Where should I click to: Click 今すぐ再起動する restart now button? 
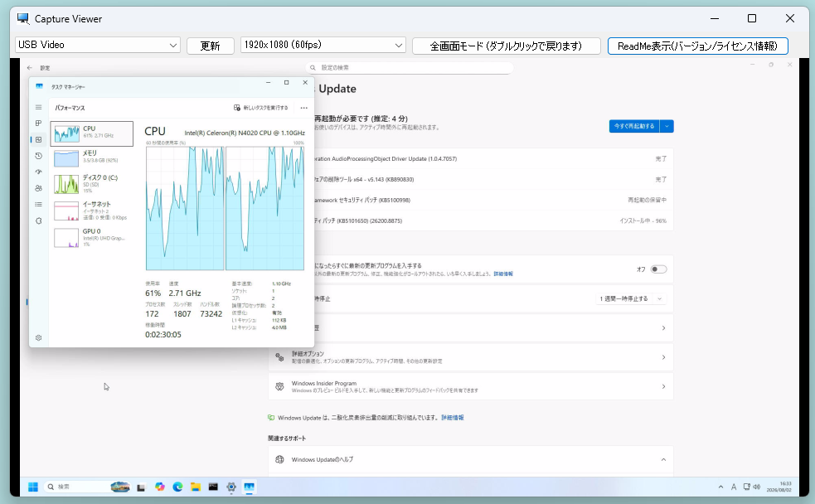pyautogui.click(x=634, y=126)
